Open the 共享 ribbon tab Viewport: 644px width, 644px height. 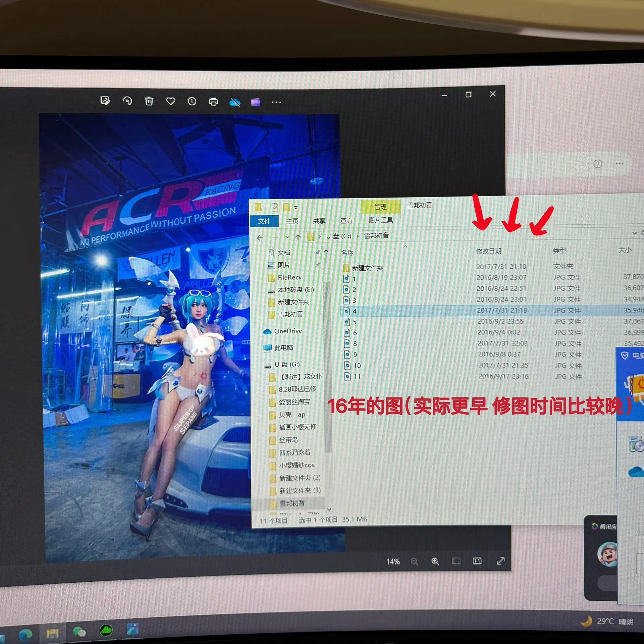[x=319, y=221]
